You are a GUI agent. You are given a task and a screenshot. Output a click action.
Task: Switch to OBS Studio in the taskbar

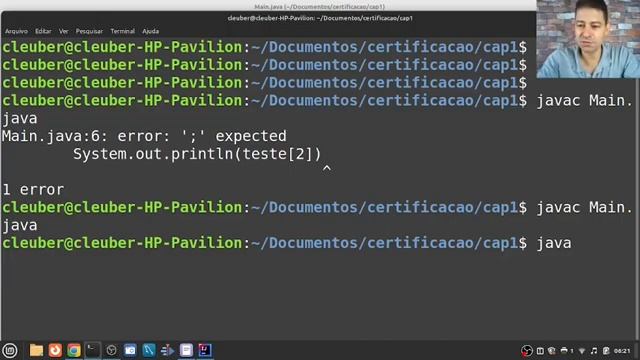(111, 350)
